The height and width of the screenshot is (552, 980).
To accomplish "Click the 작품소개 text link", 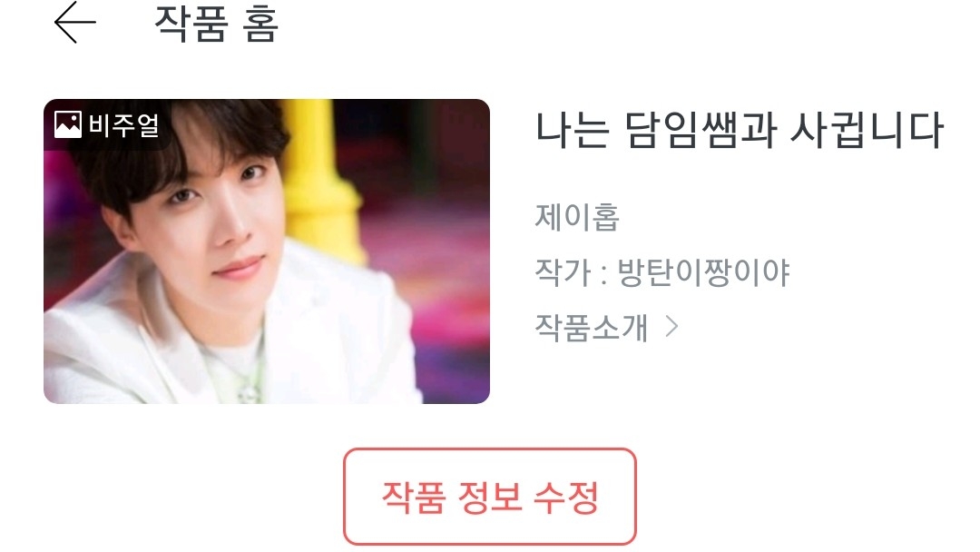I will click(592, 327).
